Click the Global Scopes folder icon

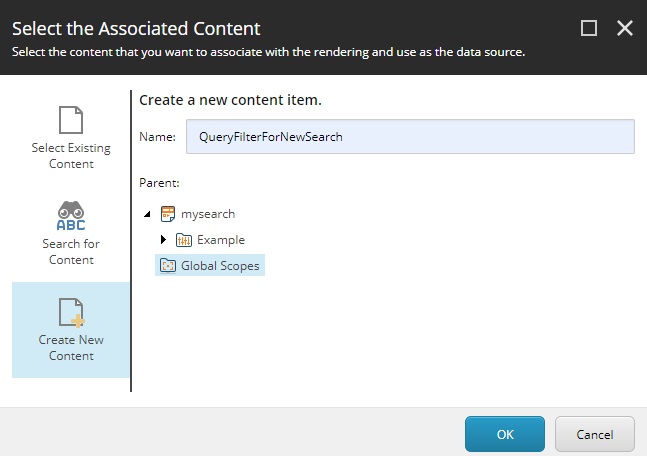click(168, 265)
